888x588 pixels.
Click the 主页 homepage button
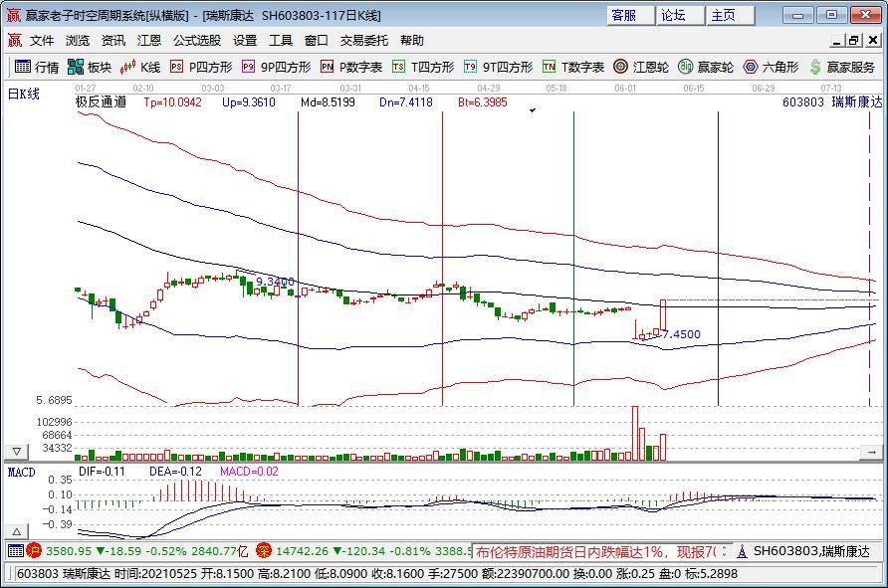point(730,15)
